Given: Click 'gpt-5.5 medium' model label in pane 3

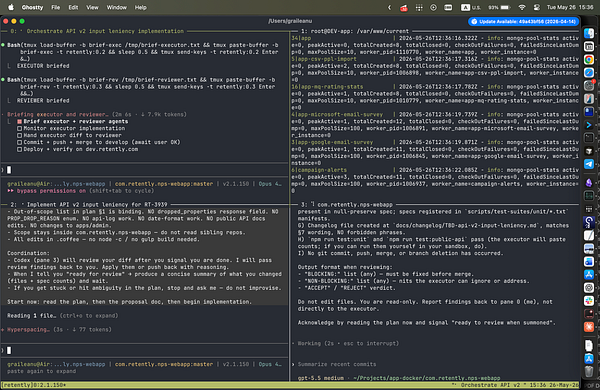Looking at the screenshot, I should click(321, 378).
